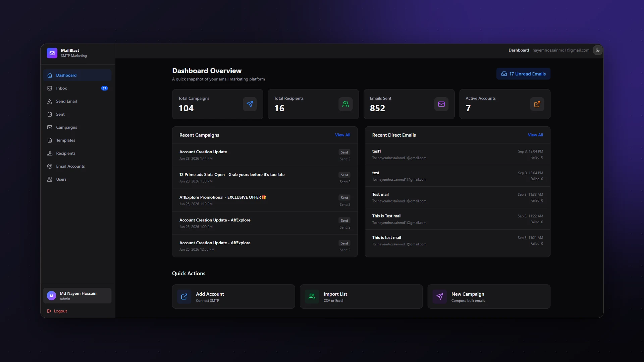
Task: Click the 17 Unread Emails button
Action: [x=523, y=74]
